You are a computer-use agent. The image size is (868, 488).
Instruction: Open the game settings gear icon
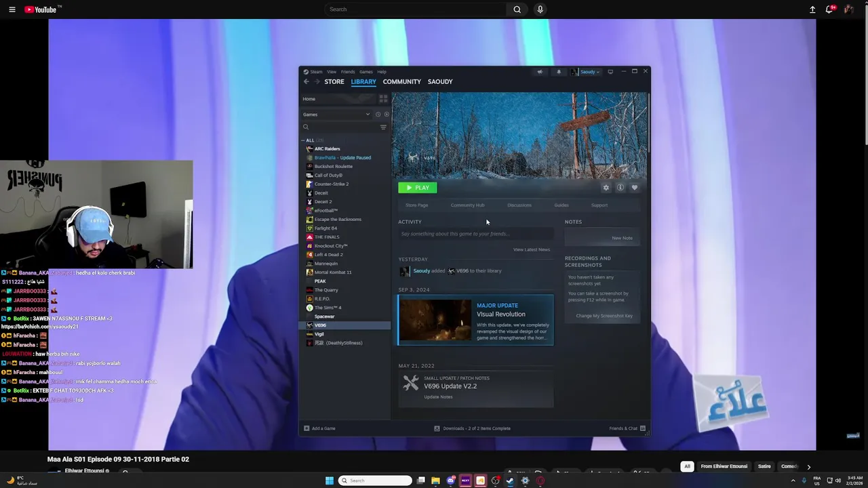[606, 188]
